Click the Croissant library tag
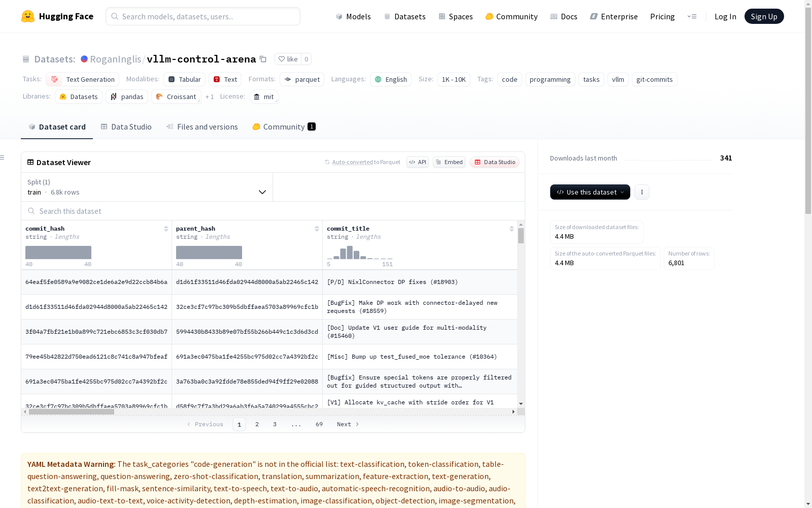812x508 pixels. click(176, 97)
